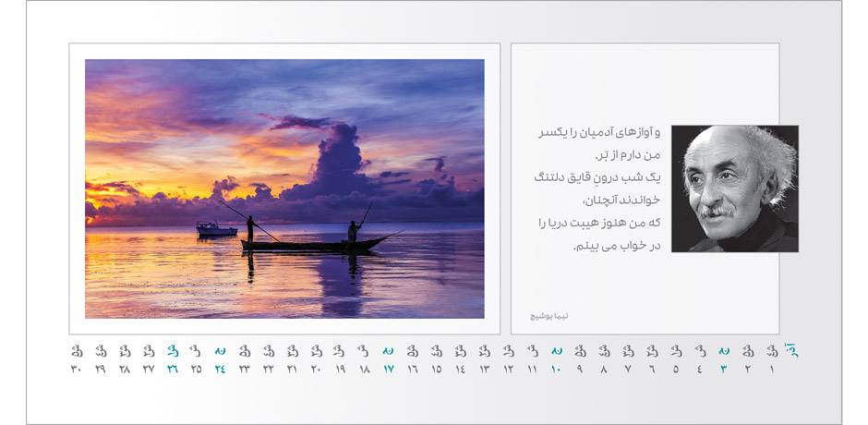Select date 1 on the calendar
This screenshot has width=868, height=425.
pos(771,370)
